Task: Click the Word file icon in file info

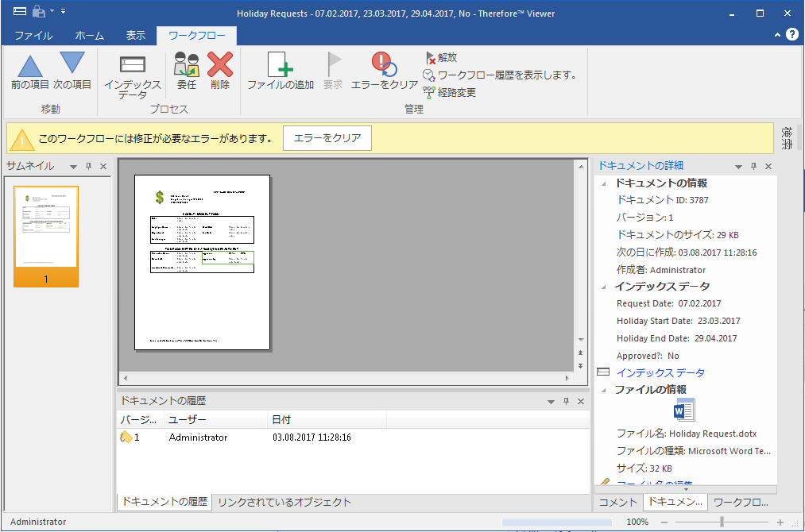Action: (684, 410)
